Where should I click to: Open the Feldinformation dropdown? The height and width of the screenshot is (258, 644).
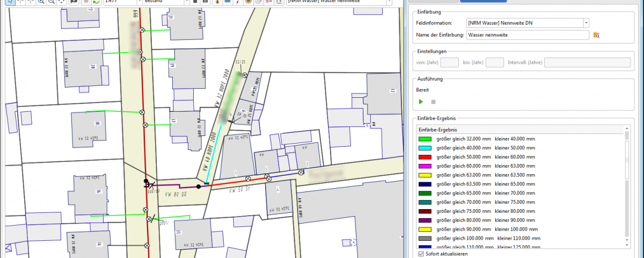point(586,23)
